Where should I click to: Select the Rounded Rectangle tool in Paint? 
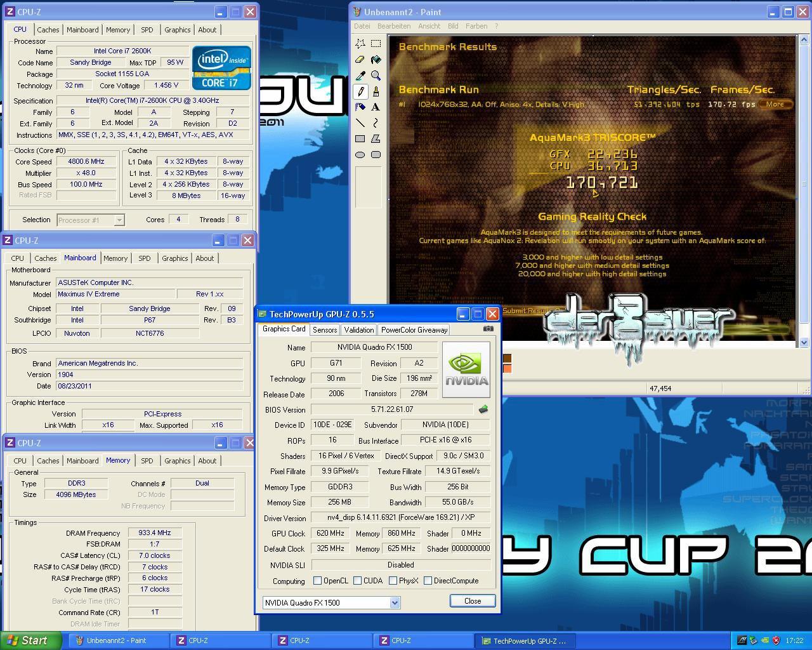(376, 155)
